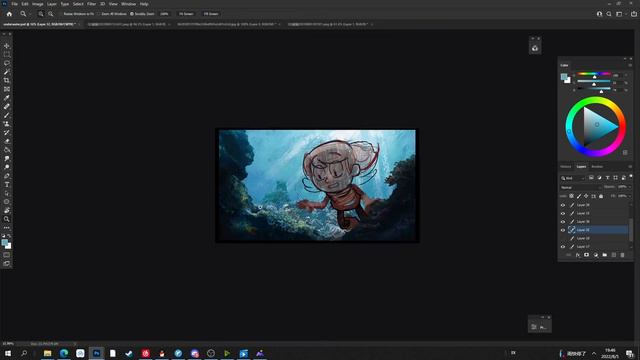The height and width of the screenshot is (360, 640).
Task: Click inside the color wheel triangle
Action: click(x=597, y=126)
